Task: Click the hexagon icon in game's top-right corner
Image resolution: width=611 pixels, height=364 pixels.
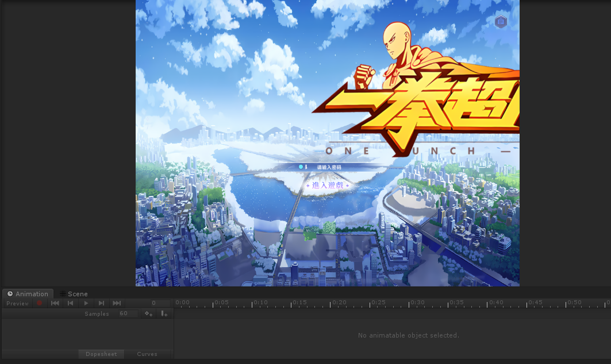Action: (501, 22)
